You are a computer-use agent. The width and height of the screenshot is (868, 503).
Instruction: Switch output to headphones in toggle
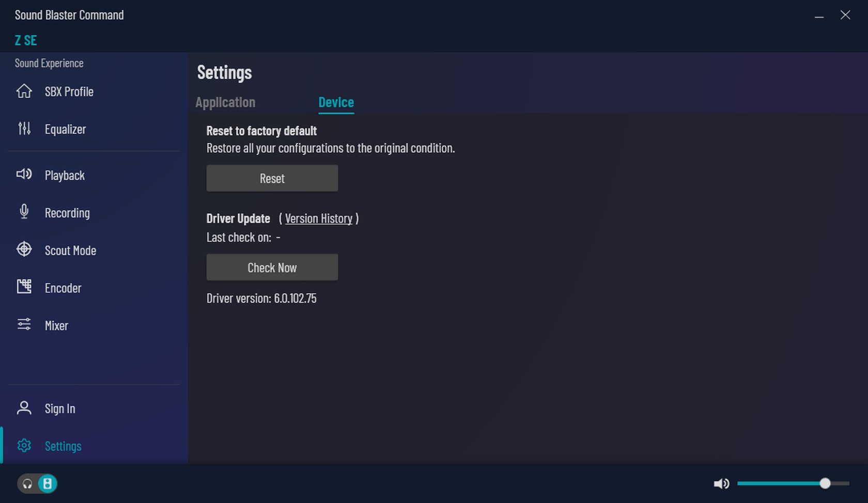(x=27, y=484)
